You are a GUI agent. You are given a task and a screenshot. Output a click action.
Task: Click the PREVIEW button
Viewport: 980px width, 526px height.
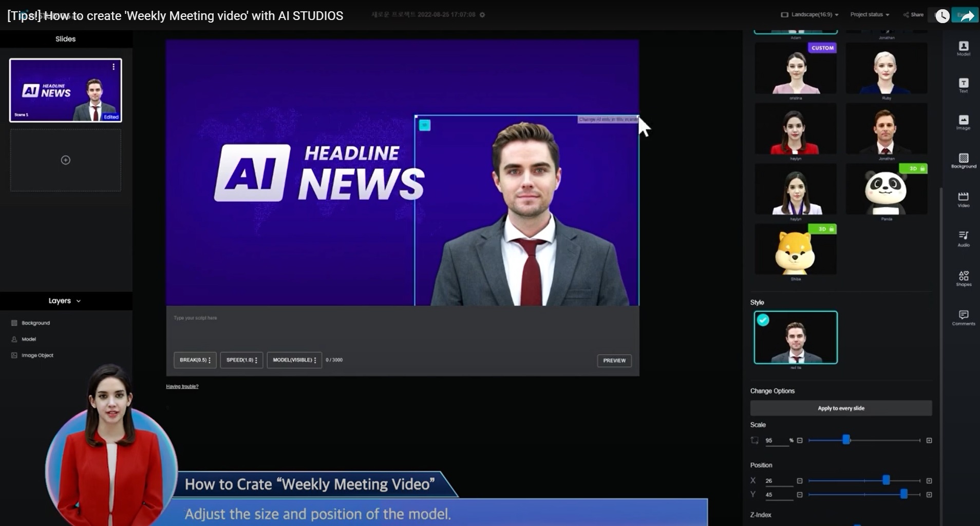614,361
